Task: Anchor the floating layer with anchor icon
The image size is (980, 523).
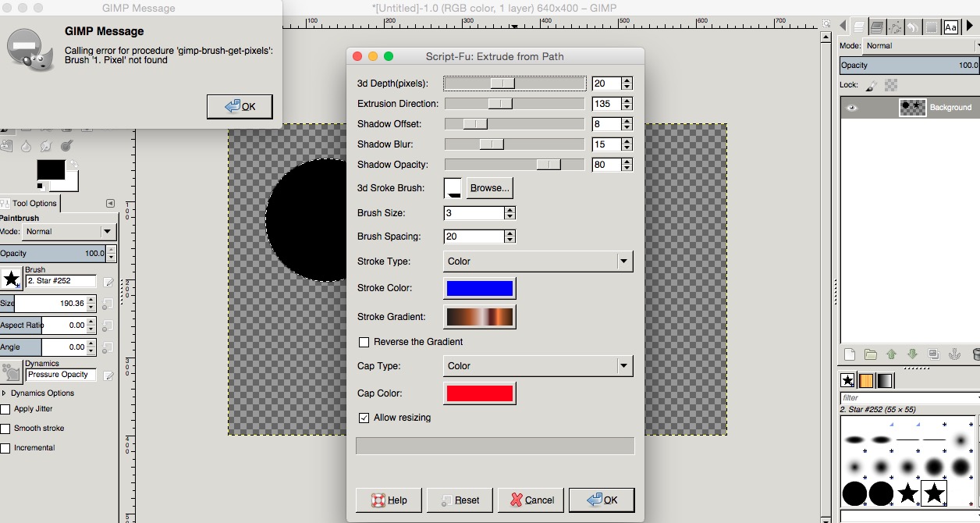Action: [x=953, y=354]
